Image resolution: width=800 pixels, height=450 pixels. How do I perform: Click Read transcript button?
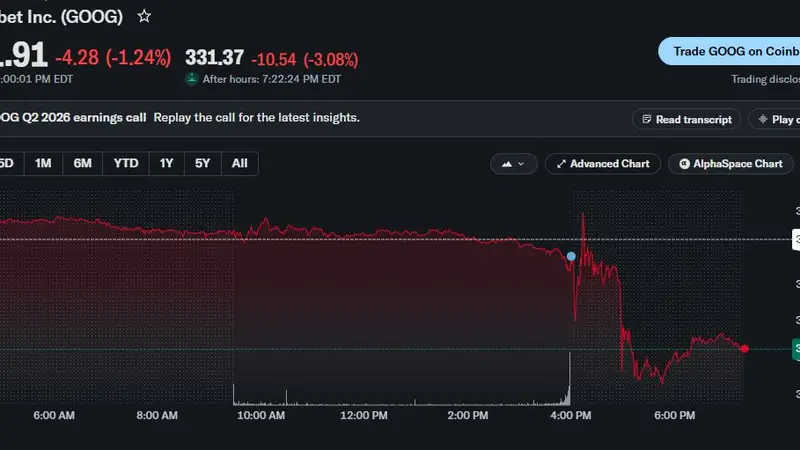[686, 119]
